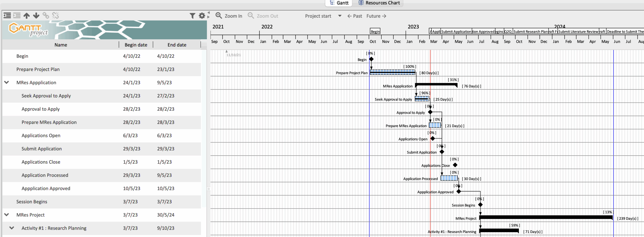Move task up with arrow icon

coord(27,16)
